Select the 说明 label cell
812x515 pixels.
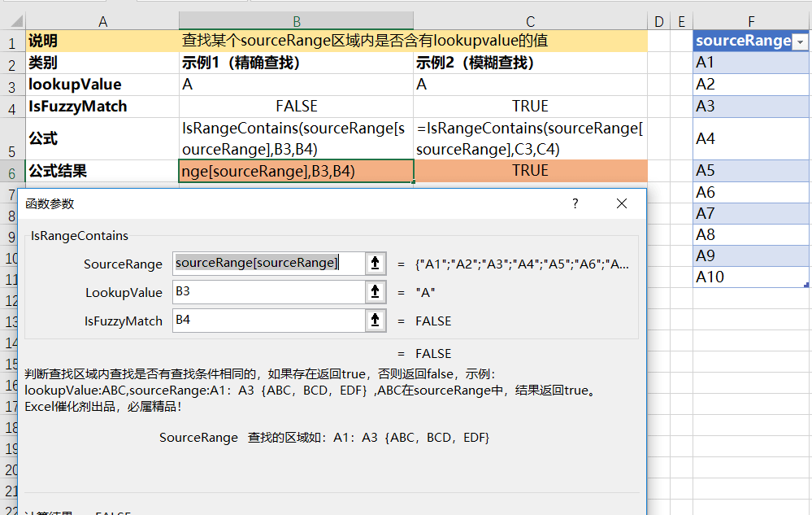coord(102,41)
